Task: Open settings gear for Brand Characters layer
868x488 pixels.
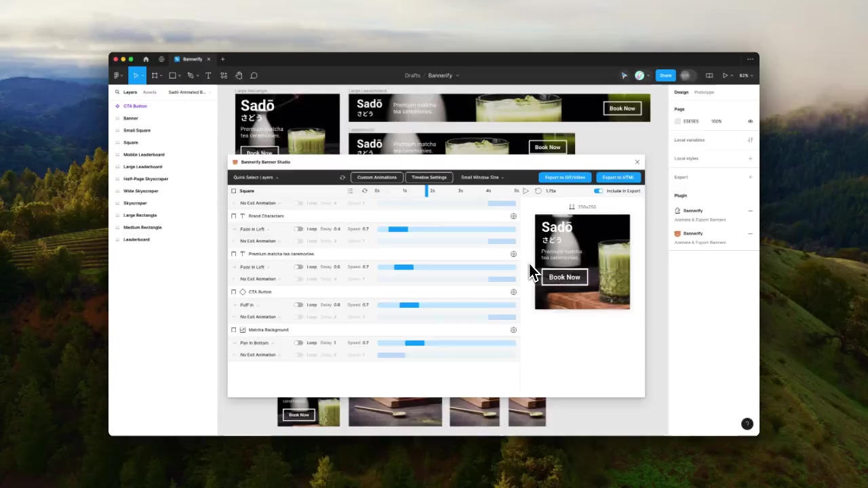Action: (513, 216)
